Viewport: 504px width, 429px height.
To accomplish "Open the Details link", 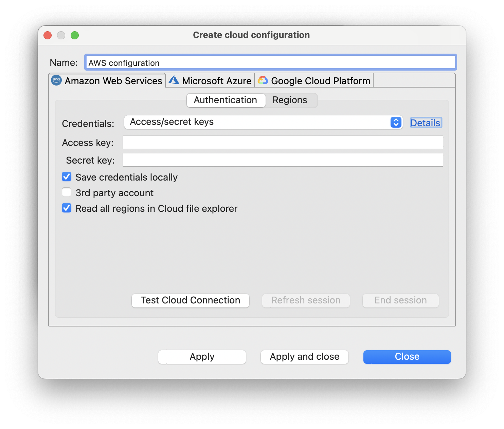I will click(x=426, y=123).
